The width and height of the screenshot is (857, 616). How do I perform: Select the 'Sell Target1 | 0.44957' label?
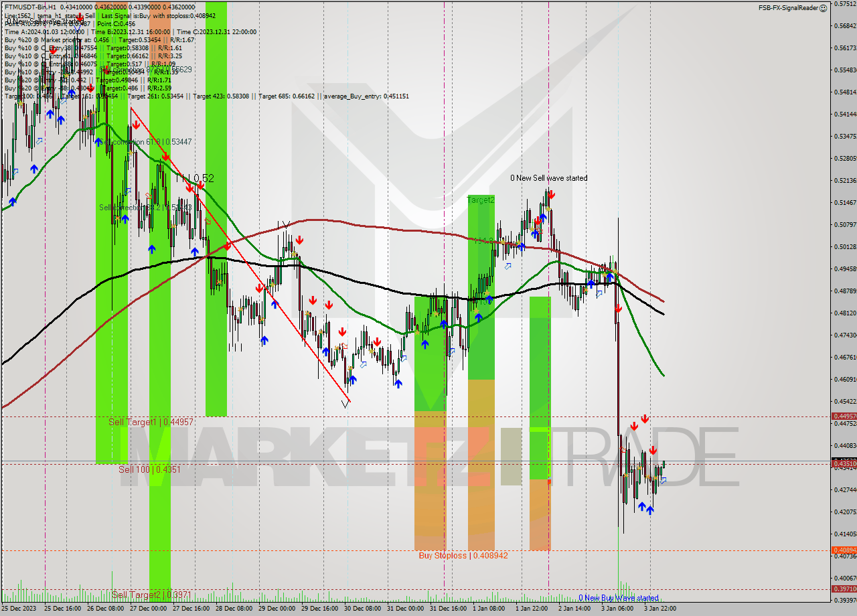(151, 422)
